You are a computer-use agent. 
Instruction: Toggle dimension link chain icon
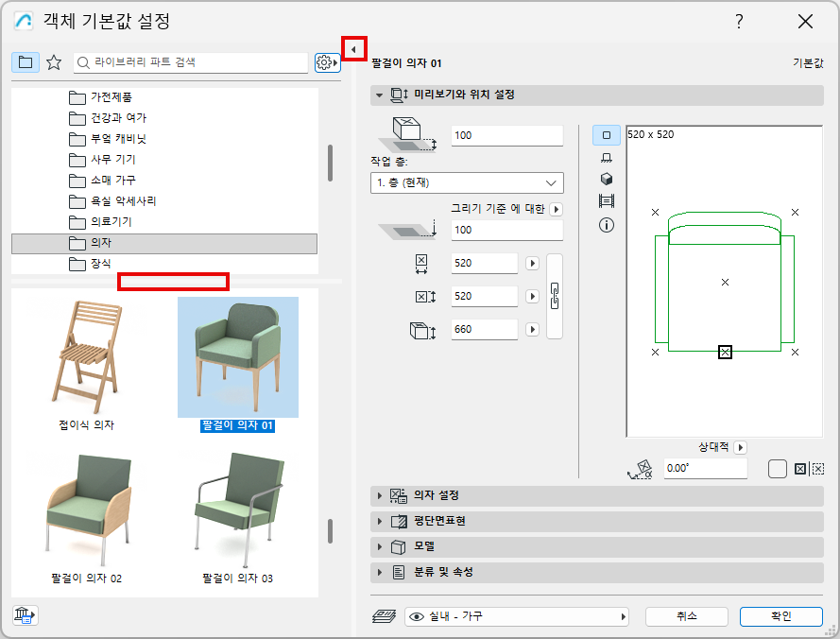point(555,296)
